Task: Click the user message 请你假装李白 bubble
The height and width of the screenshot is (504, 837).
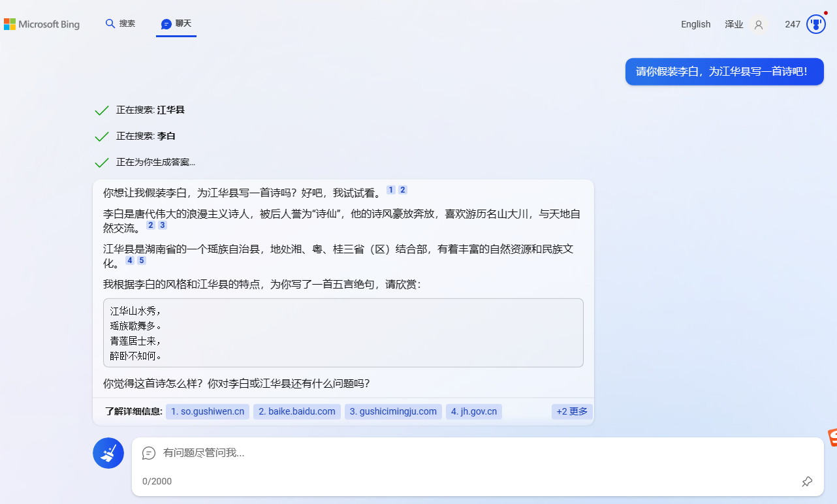Action: [725, 72]
